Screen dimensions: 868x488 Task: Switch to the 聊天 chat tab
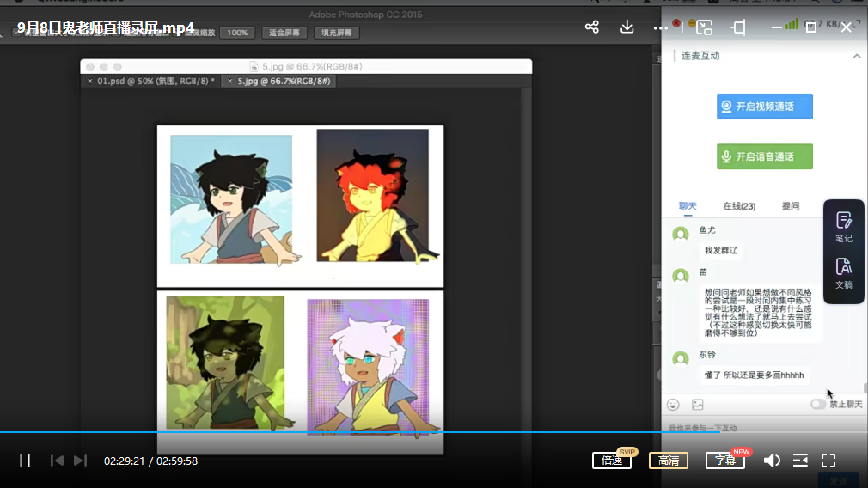click(688, 206)
